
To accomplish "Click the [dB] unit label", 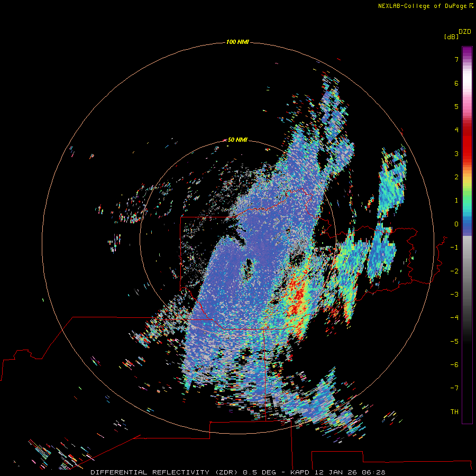I will [451, 37].
